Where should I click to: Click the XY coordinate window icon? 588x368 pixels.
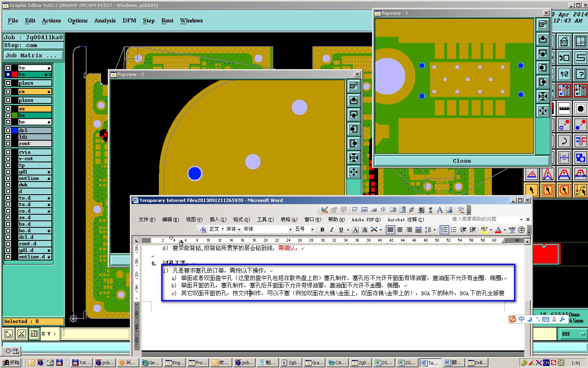coord(580,41)
